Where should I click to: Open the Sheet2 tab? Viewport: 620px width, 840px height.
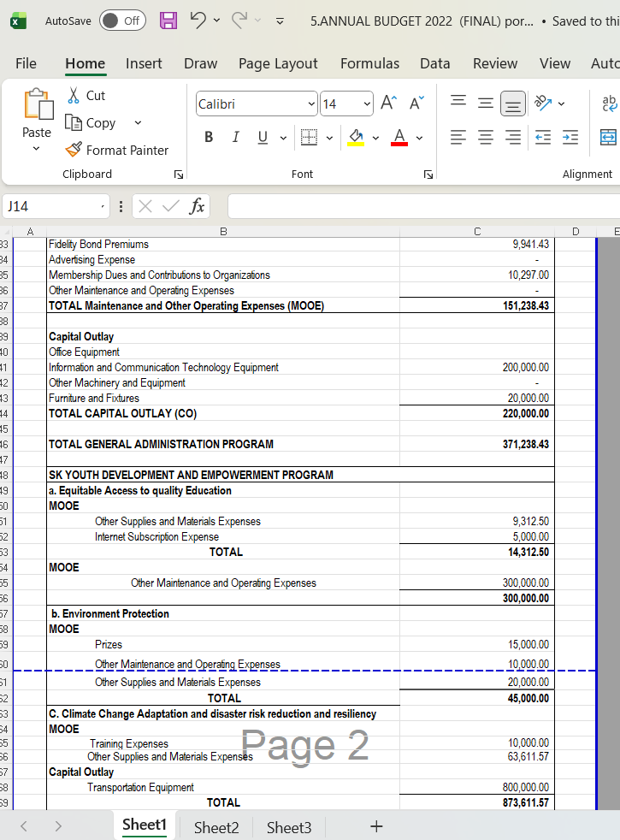pos(216,828)
